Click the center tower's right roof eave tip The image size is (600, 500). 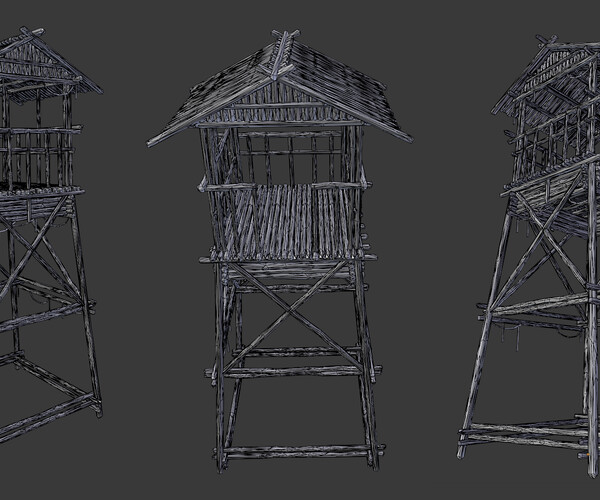[x=406, y=138]
